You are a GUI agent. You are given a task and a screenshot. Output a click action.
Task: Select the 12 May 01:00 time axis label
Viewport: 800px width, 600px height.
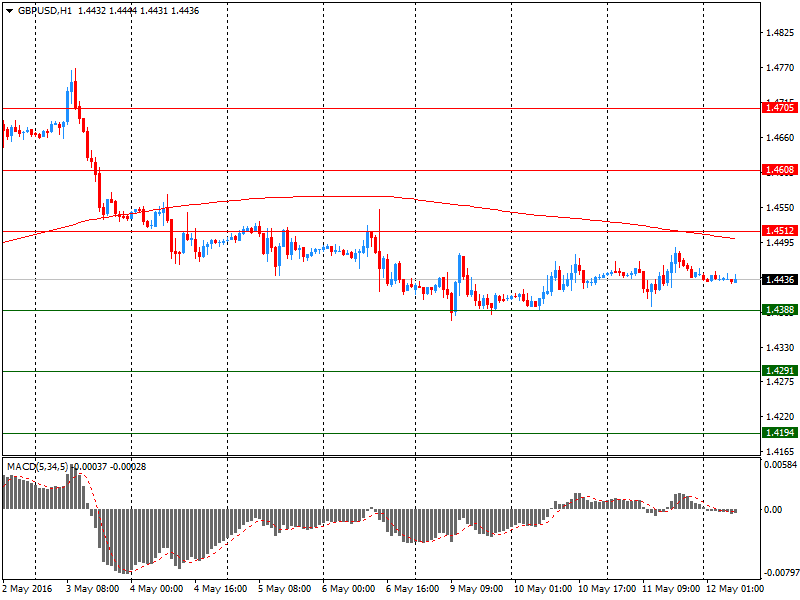[735, 589]
